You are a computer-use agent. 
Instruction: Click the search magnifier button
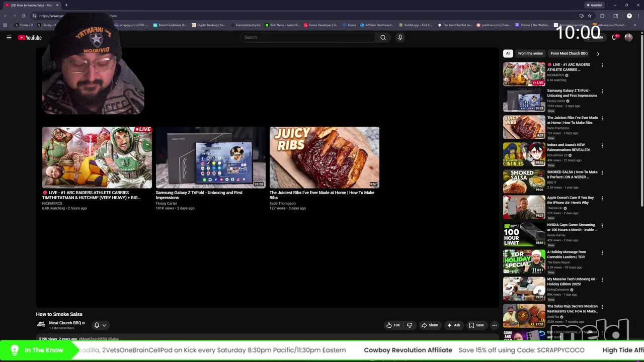click(x=383, y=37)
